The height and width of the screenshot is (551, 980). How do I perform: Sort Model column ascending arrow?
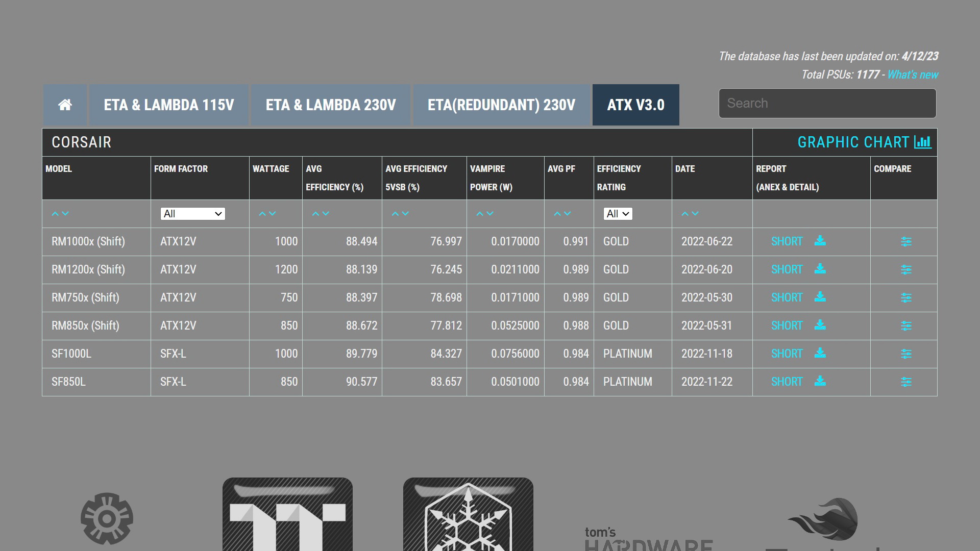(55, 214)
